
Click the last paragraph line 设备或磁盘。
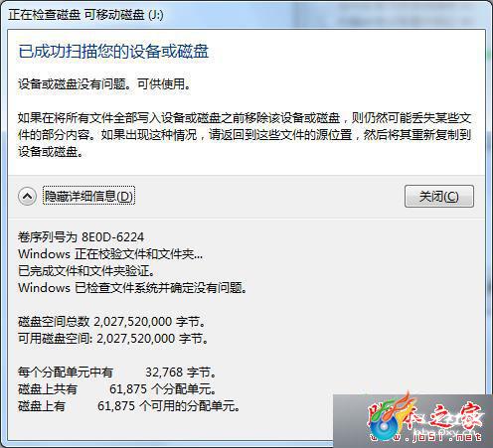[51, 152]
